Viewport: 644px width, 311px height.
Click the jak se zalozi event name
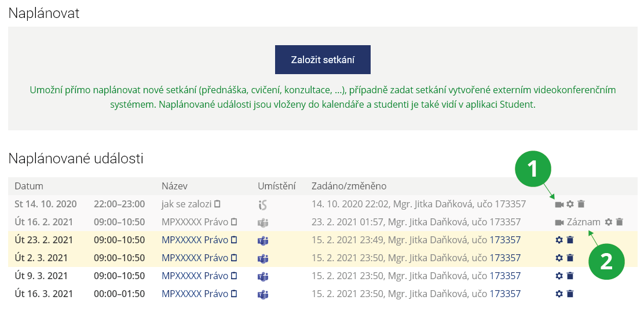pos(186,204)
